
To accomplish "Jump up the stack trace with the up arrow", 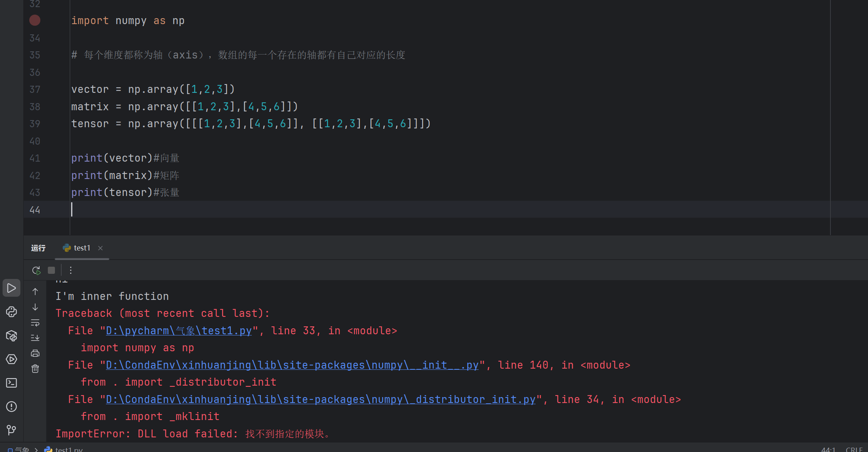I will point(35,292).
